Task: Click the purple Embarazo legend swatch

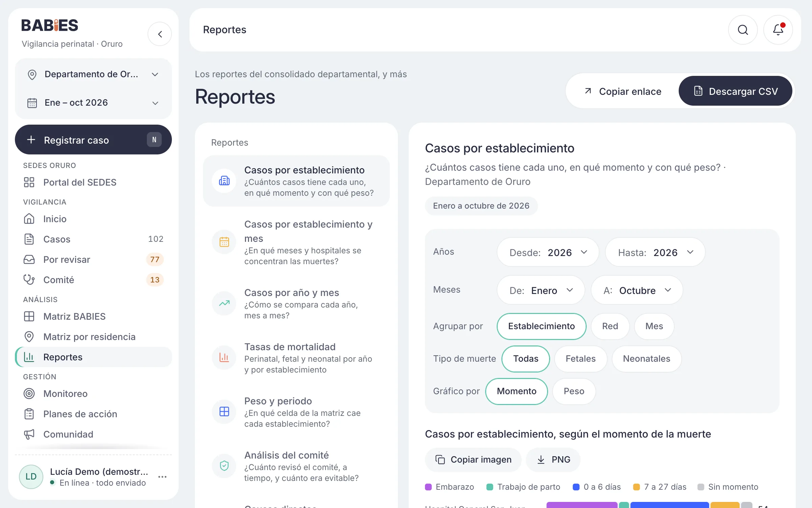Action: click(x=428, y=487)
